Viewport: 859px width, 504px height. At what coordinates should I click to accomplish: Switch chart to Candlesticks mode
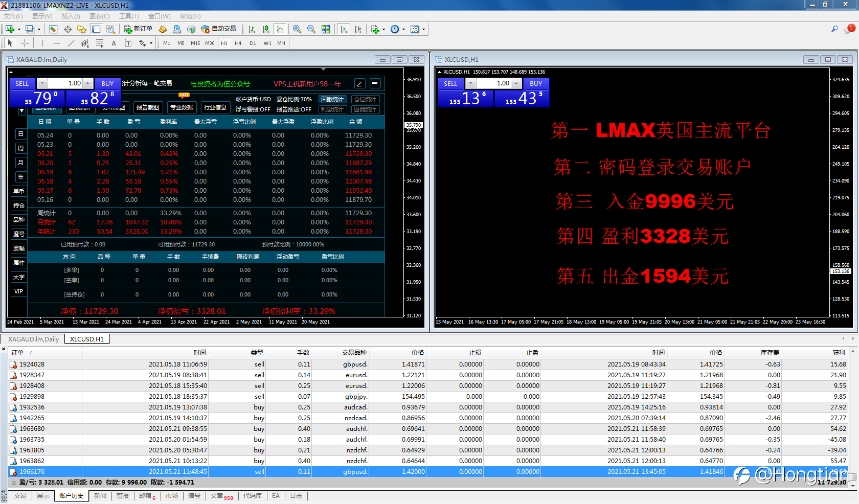click(266, 29)
